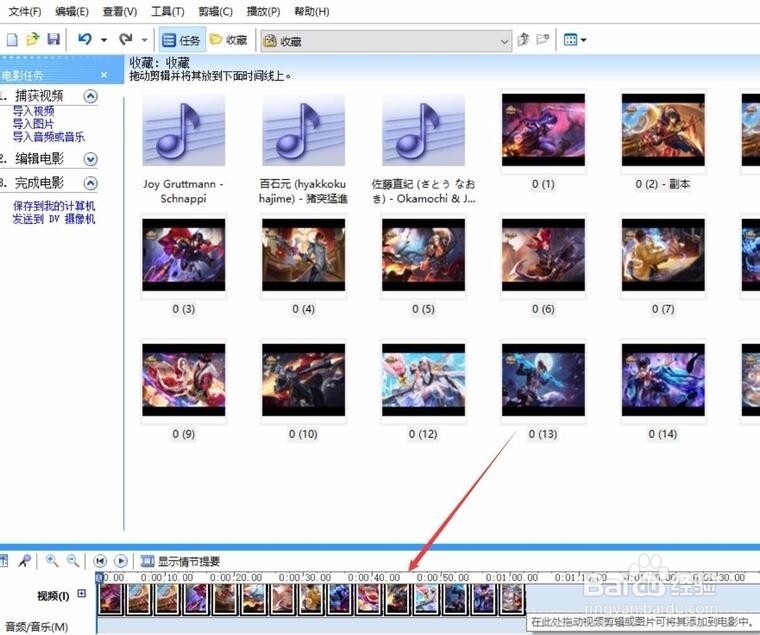
Task: Create a new project with blank page icon
Action: [12, 40]
